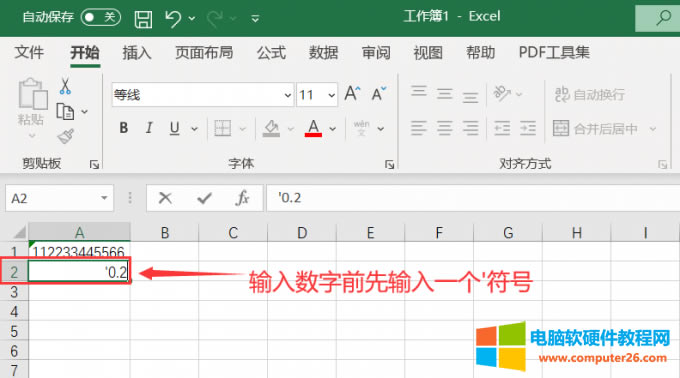Toggle Underline formatting

(174, 128)
